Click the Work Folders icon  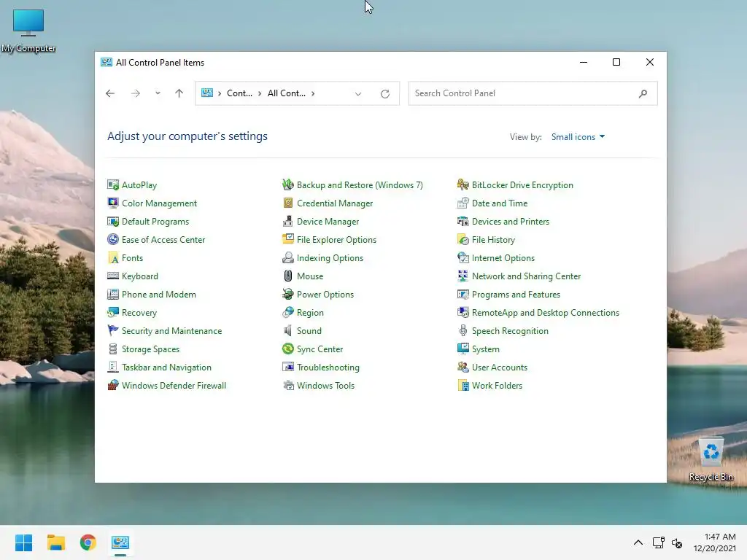(463, 385)
